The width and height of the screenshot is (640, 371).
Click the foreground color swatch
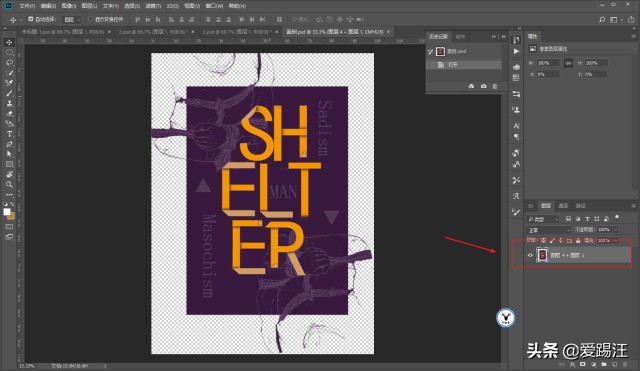coord(7,212)
